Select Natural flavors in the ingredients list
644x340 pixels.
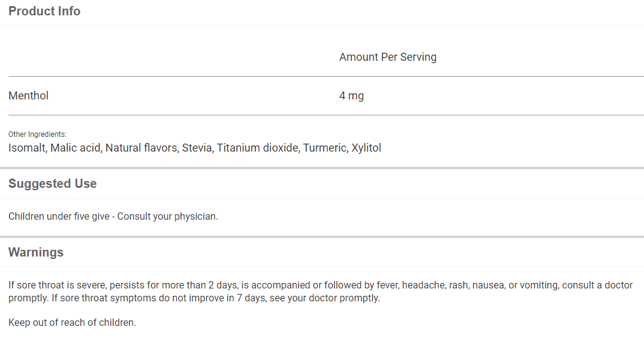141,148
